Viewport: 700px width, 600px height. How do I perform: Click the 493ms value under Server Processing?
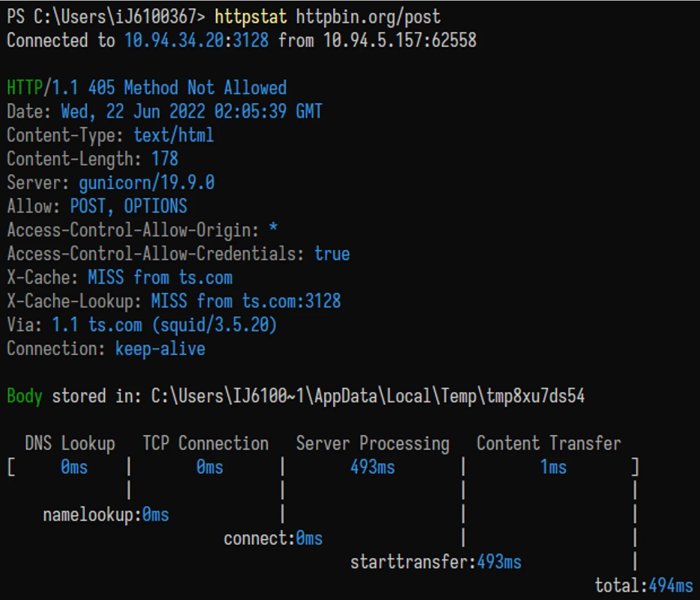372,467
